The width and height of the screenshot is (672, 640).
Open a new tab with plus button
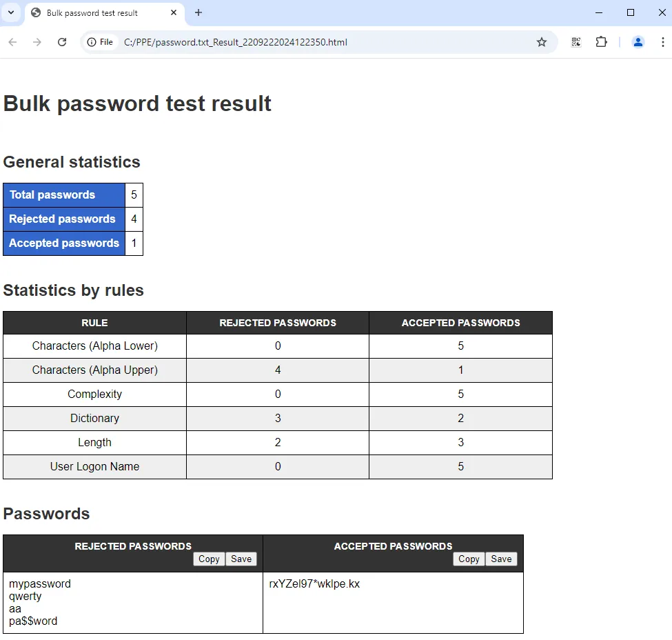pyautogui.click(x=198, y=13)
